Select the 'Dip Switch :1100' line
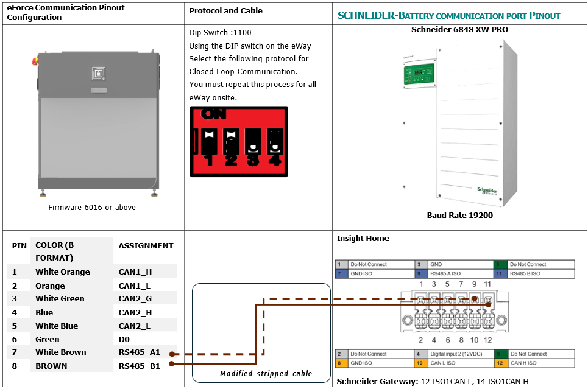Screen dimensions: 588x389 coord(220,33)
